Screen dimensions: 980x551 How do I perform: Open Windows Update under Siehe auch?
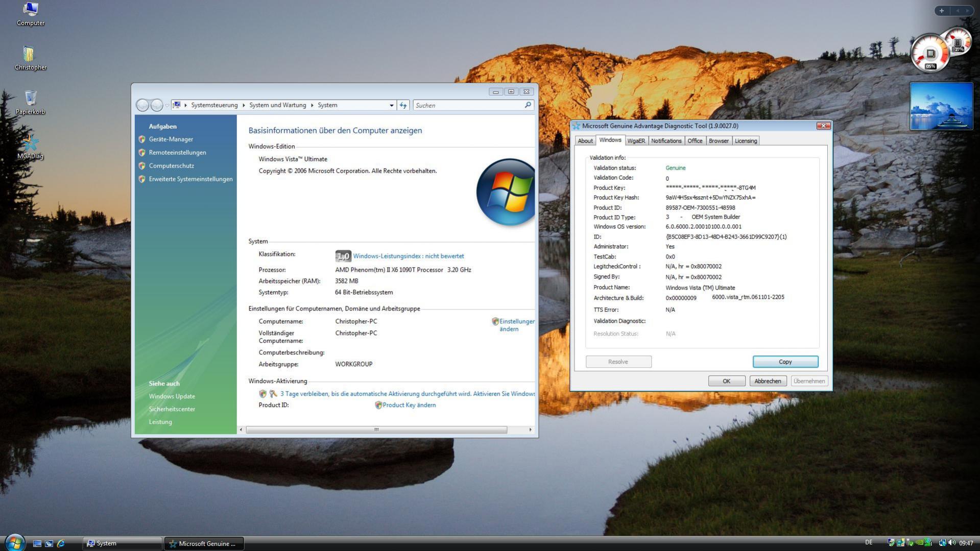click(x=172, y=396)
